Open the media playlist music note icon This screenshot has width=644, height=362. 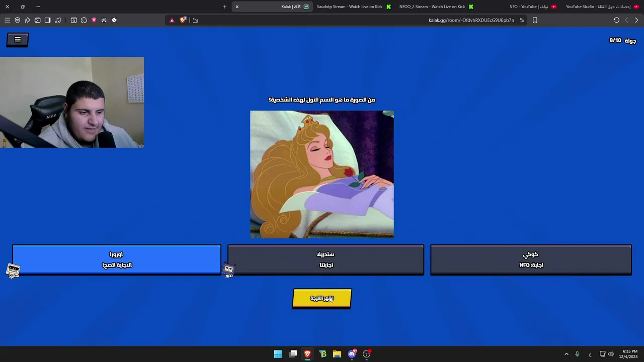58,20
